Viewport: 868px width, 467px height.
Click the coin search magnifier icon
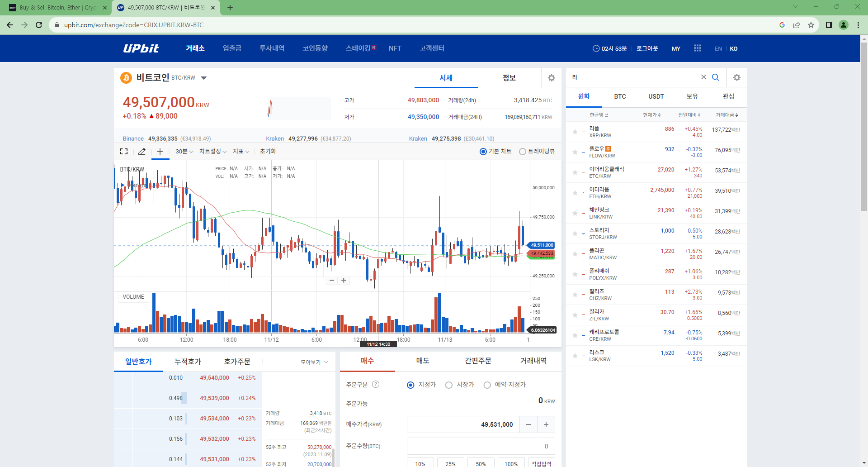716,77
